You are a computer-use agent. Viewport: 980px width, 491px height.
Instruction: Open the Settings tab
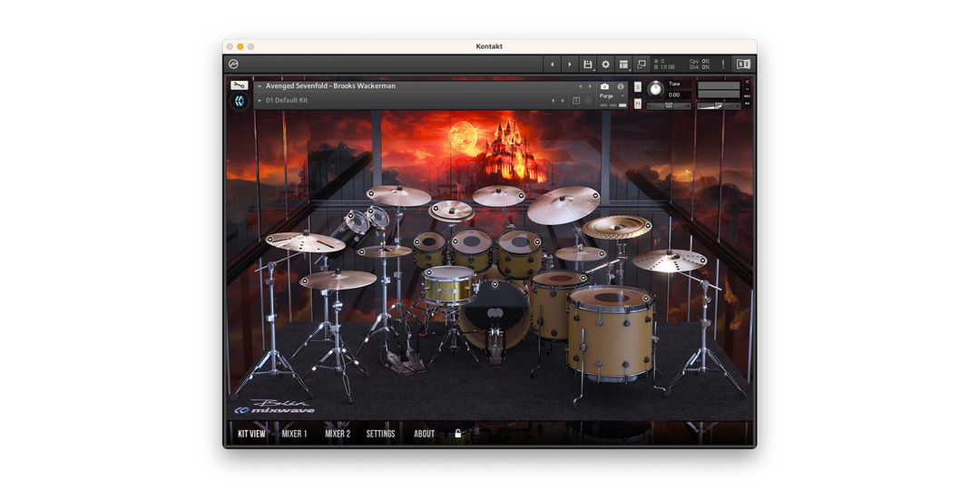click(380, 434)
